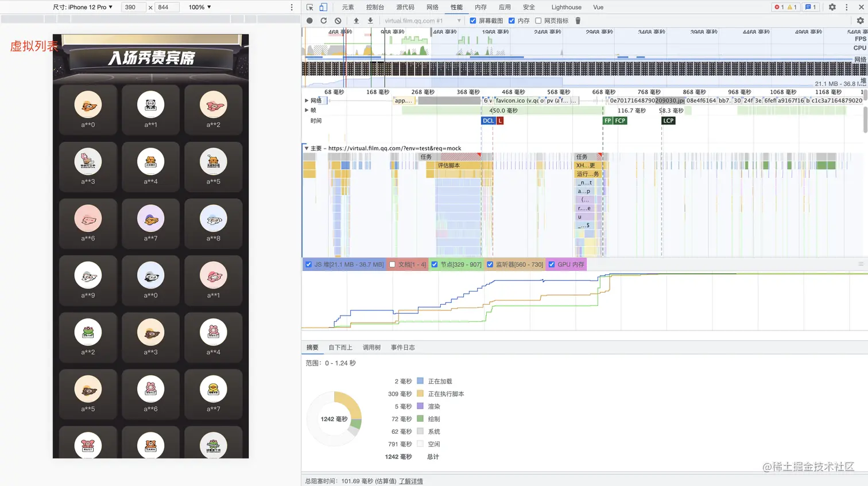Open the iPhone 12 Pro device dropdown
This screenshot has height=486, width=868.
[83, 7]
